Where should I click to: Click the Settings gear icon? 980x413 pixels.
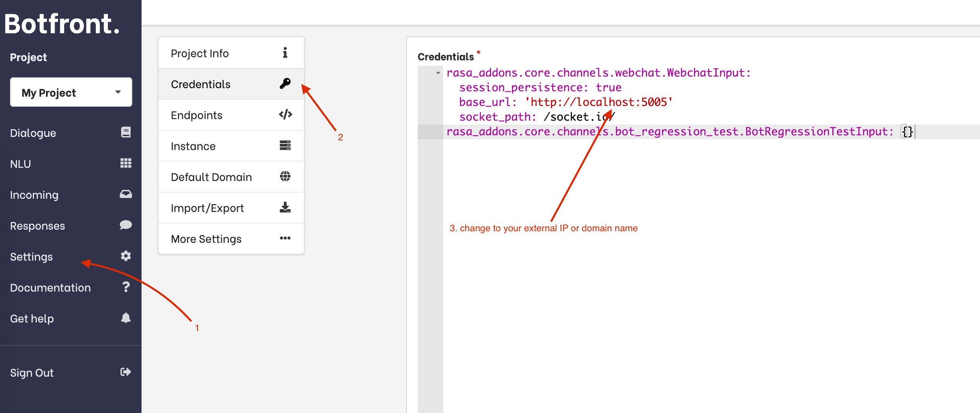pyautogui.click(x=126, y=256)
